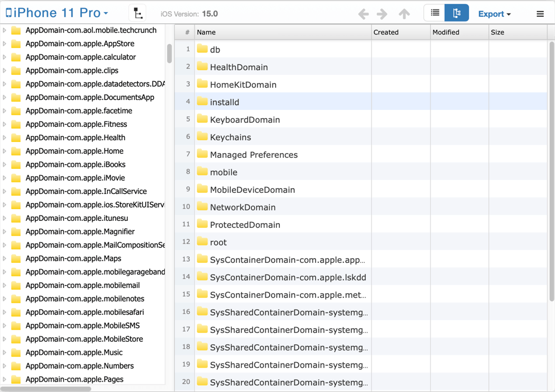
Task: Click the hierarchy tree toolbar button
Action: click(138, 13)
